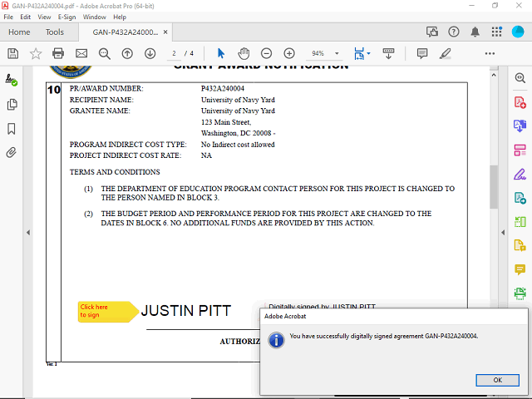The width and height of the screenshot is (532, 399).
Task: Click the Save file icon
Action: coord(12,53)
